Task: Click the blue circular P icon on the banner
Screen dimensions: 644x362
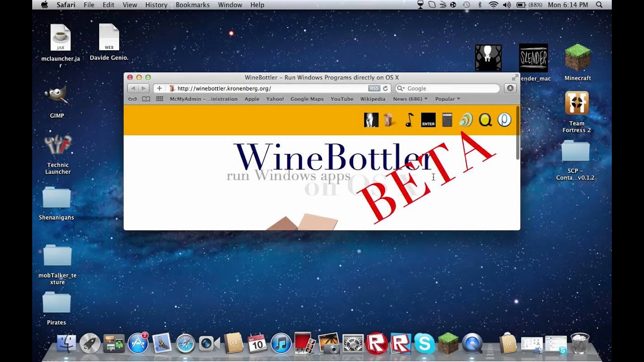Action: [504, 120]
